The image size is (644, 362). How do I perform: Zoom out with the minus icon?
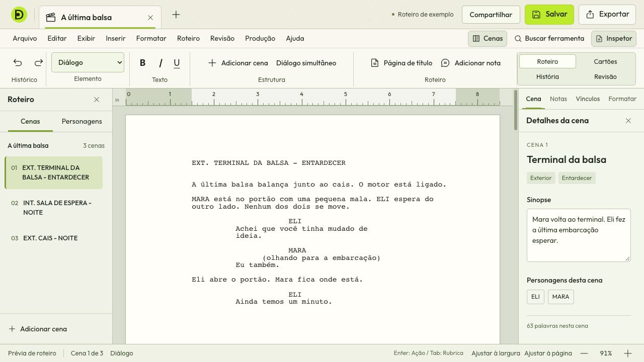[x=584, y=353]
